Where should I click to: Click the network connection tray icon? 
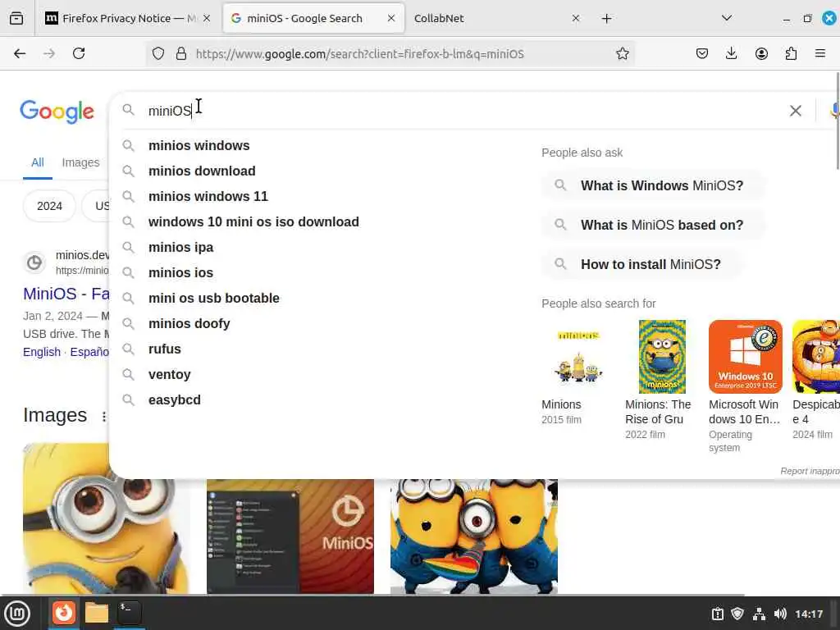tap(759, 614)
